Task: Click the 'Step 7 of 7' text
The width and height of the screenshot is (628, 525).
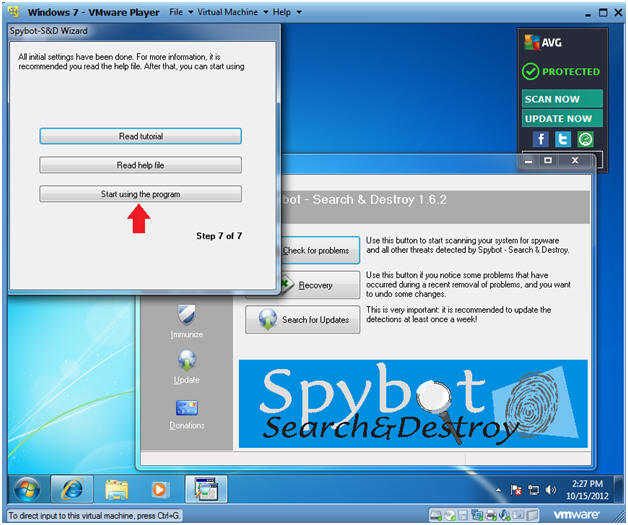Action: 219,236
